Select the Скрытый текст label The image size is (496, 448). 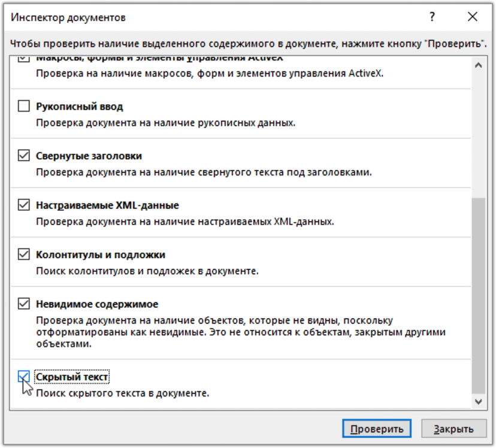coord(72,377)
